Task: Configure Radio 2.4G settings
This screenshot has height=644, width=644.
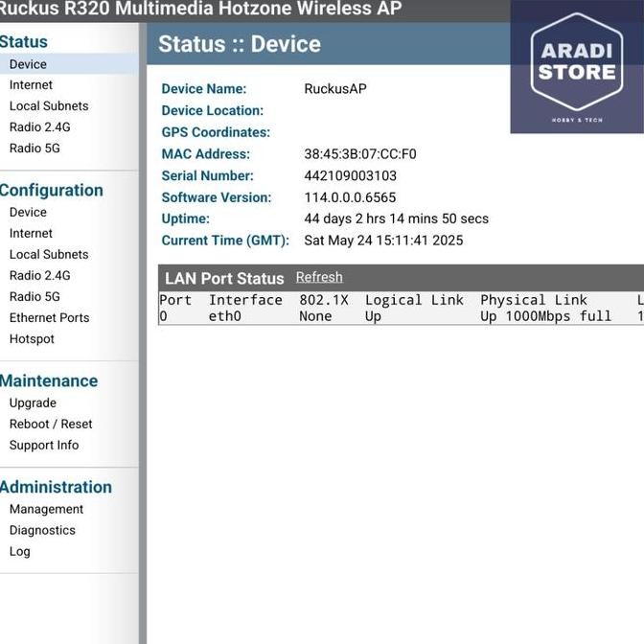Action: pyautogui.click(x=40, y=275)
